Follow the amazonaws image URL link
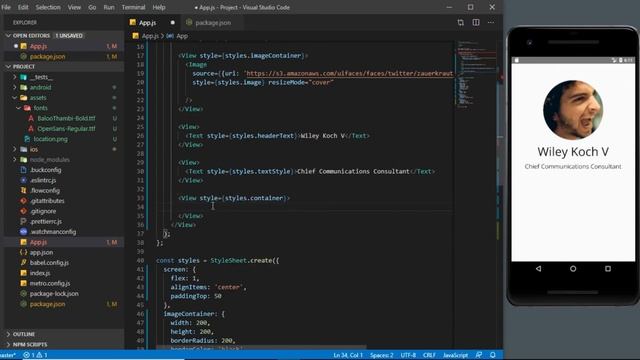640x360 pixels. click(x=349, y=73)
